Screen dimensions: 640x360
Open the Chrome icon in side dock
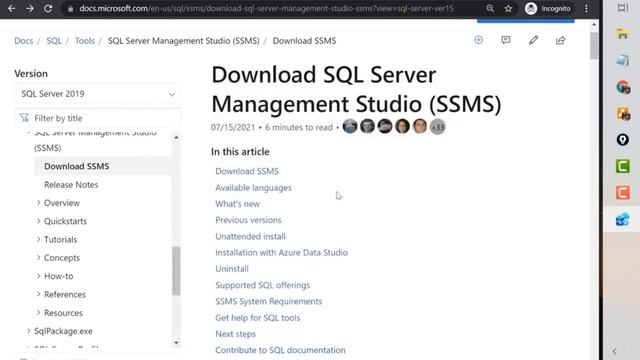click(x=623, y=87)
